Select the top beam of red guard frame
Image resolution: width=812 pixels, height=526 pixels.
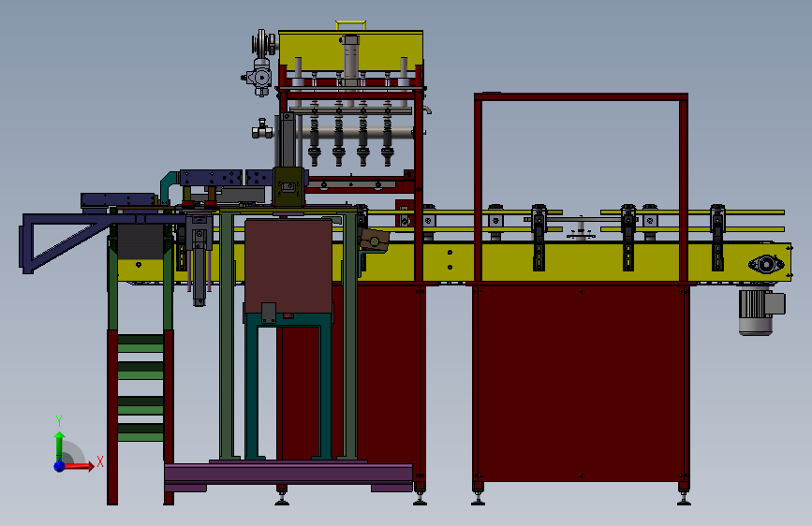pos(581,96)
